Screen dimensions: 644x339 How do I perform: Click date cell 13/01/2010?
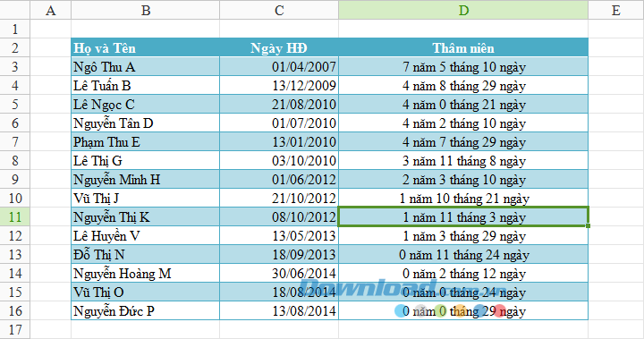[279, 141]
